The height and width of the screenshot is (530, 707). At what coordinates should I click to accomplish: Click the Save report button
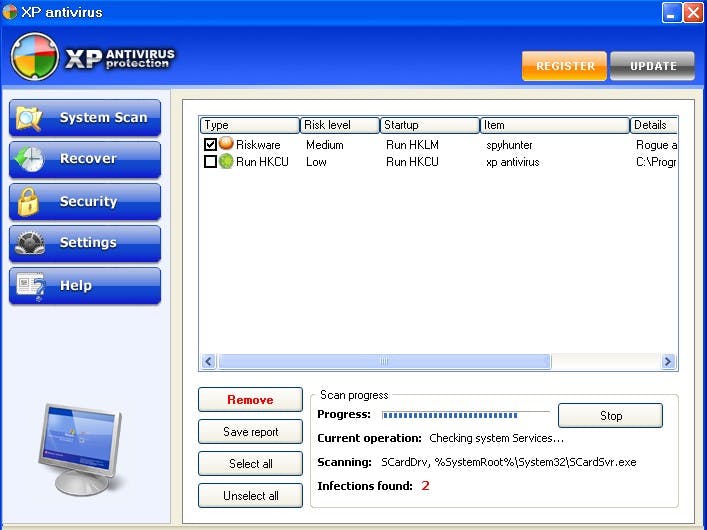tap(250, 432)
